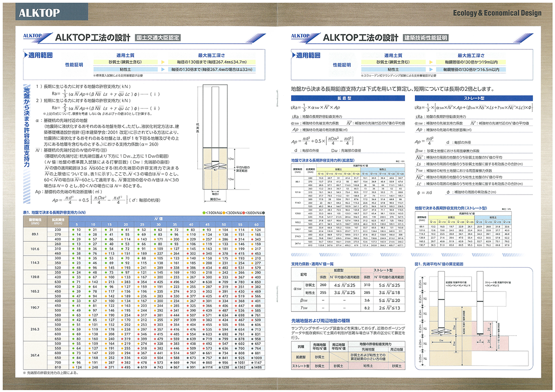Click the text '軸鋼管径の130倍かつ16.5m以内'
The width and height of the screenshot is (555, 392).
click(x=471, y=70)
